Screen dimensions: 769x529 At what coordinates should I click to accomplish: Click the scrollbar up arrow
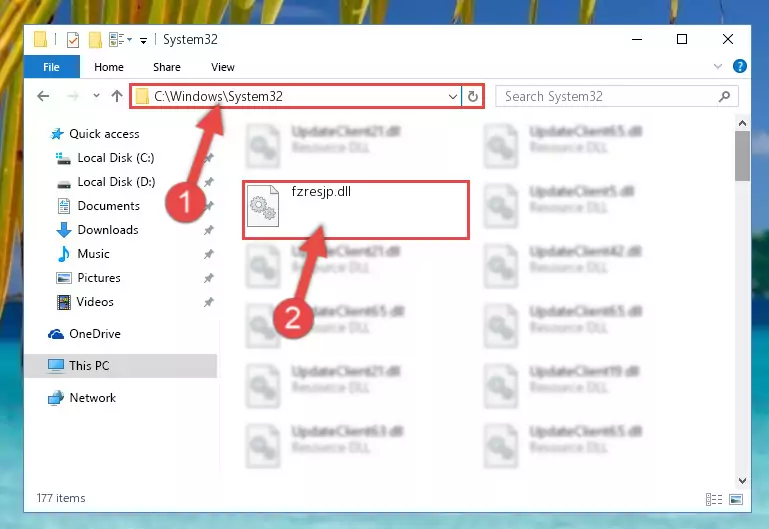coord(743,124)
